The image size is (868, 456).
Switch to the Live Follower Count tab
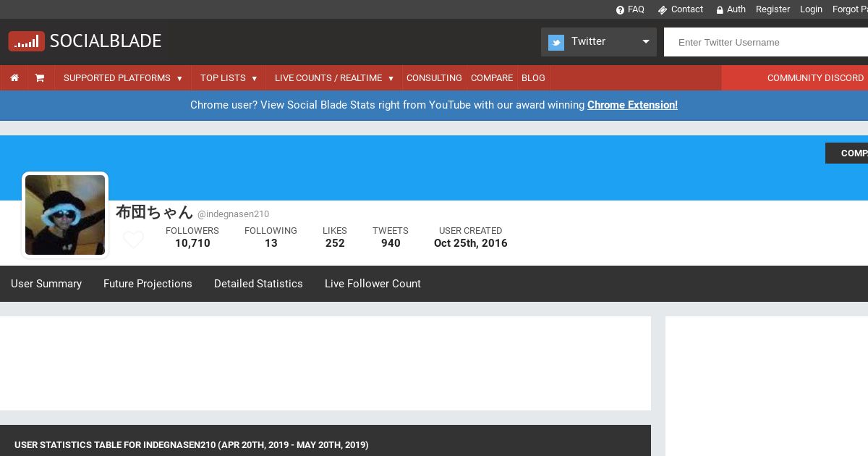[x=373, y=284]
